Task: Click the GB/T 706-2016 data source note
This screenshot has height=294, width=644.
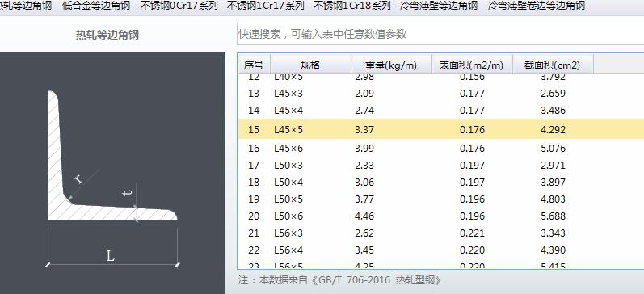Action: pyautogui.click(x=340, y=280)
